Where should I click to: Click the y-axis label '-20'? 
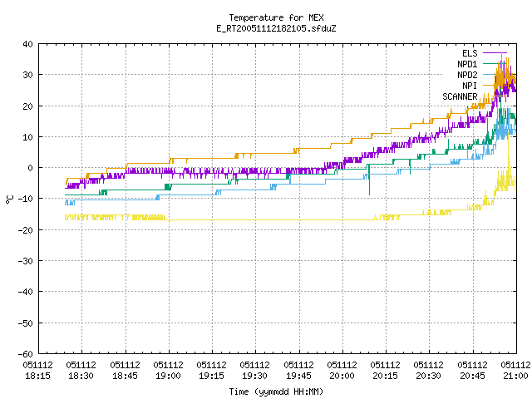click(x=25, y=230)
